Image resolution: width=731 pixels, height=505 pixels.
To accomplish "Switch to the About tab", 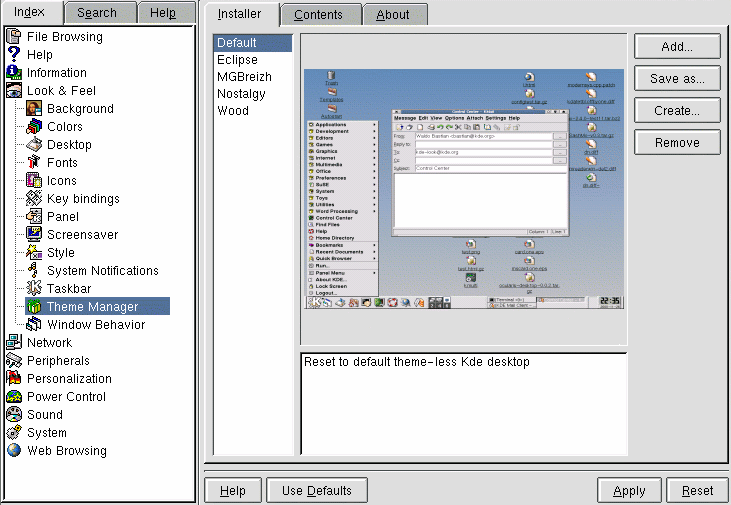I will (x=393, y=14).
